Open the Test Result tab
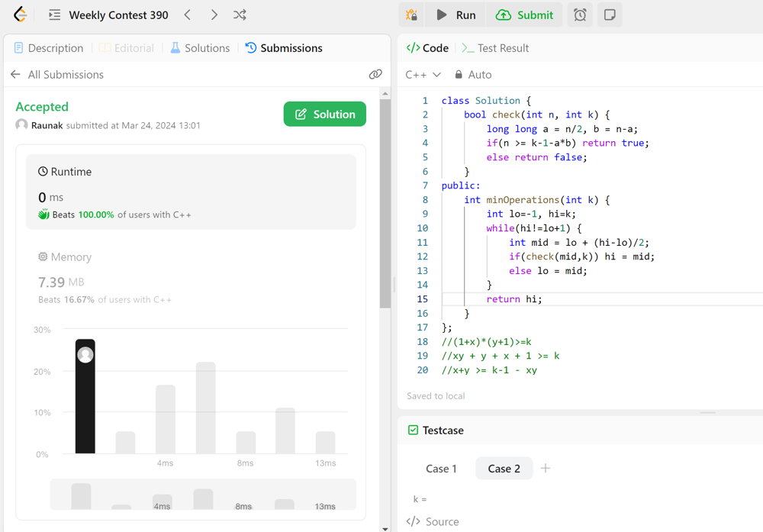Image resolution: width=763 pixels, height=532 pixels. pos(495,48)
